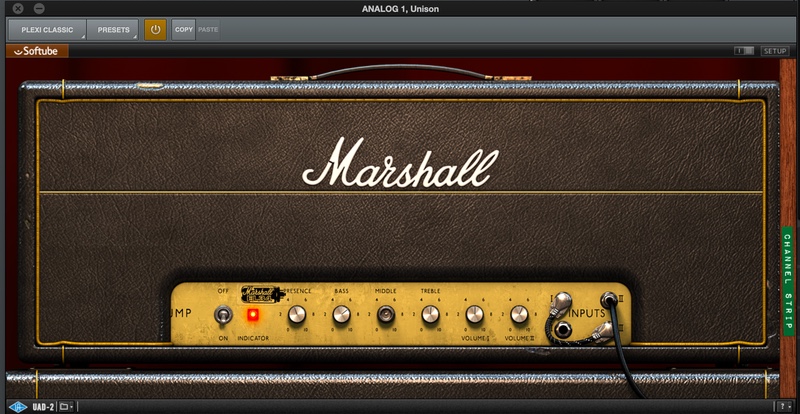
Task: Open the folder menu in the UAD toolbar
Action: (x=66, y=407)
